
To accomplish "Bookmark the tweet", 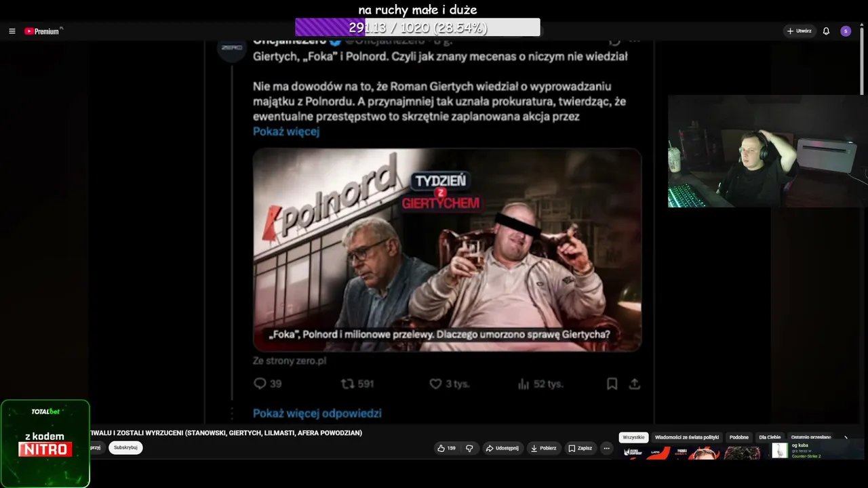I will (612, 384).
